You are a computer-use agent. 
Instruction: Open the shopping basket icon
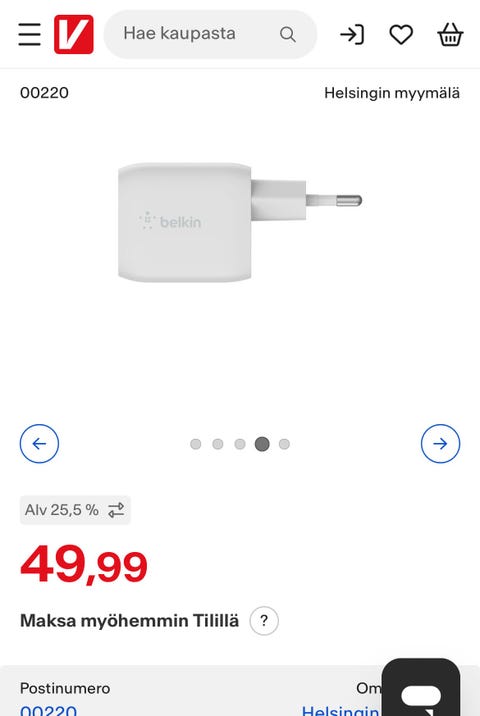[450, 34]
